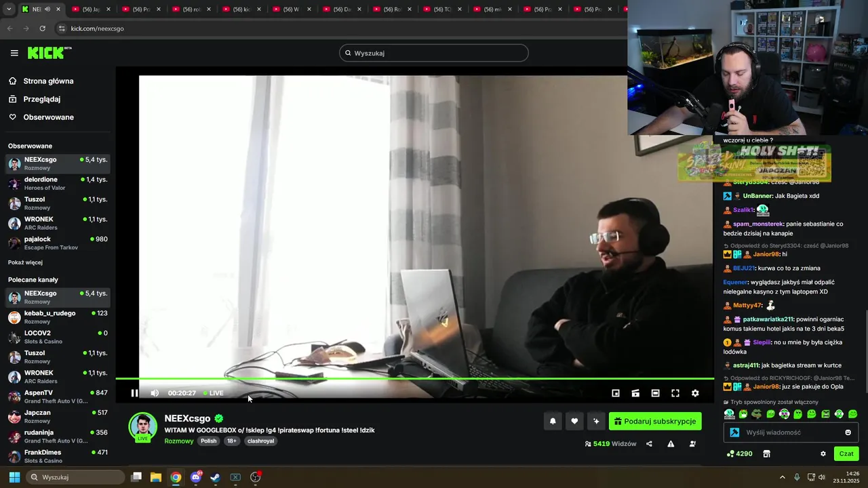Share the stream
The height and width of the screenshot is (488, 868).
point(649,444)
